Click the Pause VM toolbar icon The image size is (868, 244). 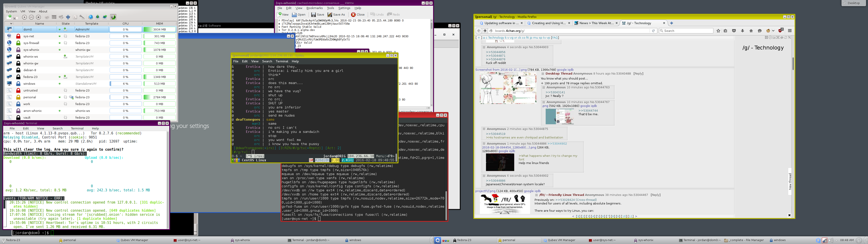tap(31, 17)
